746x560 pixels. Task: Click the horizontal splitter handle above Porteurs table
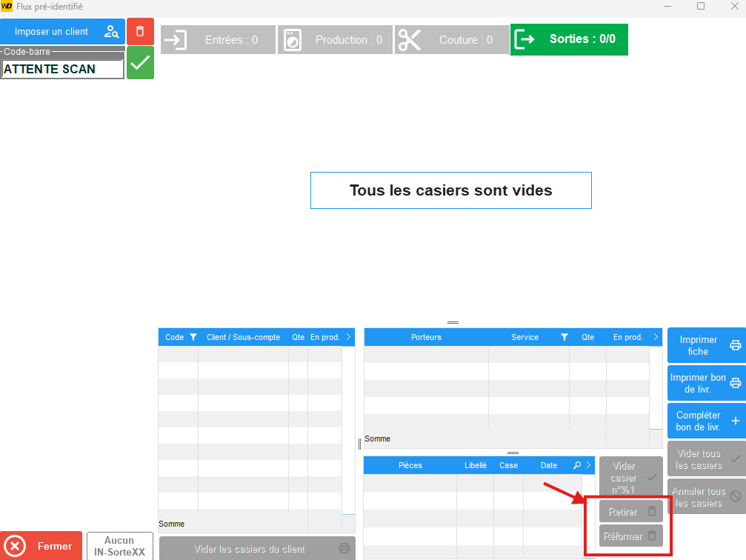453,323
